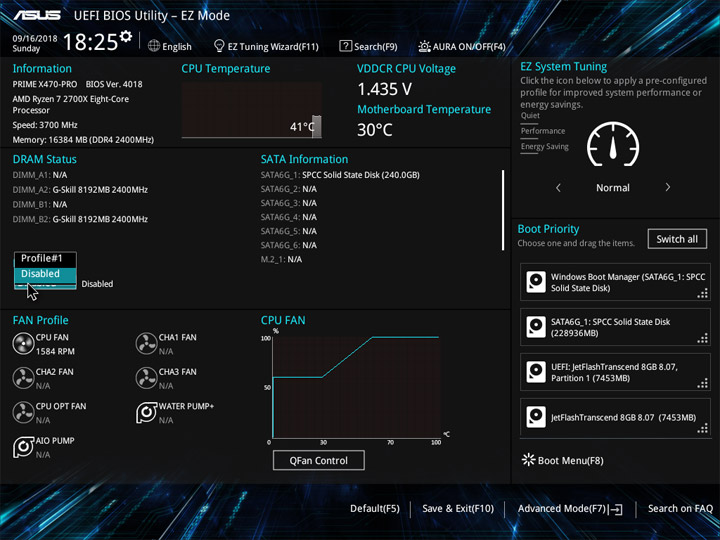The height and width of the screenshot is (540, 720).
Task: Click the CPU temperature bar indicator
Action: (317, 126)
